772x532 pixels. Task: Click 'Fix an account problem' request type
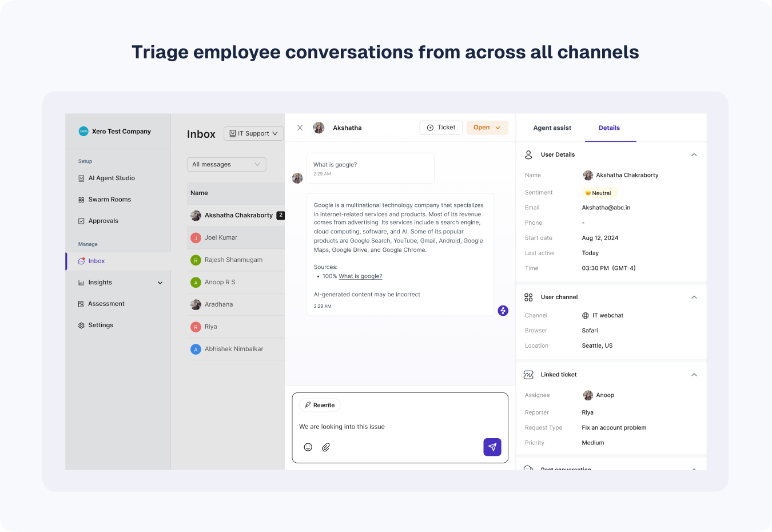pyautogui.click(x=614, y=428)
